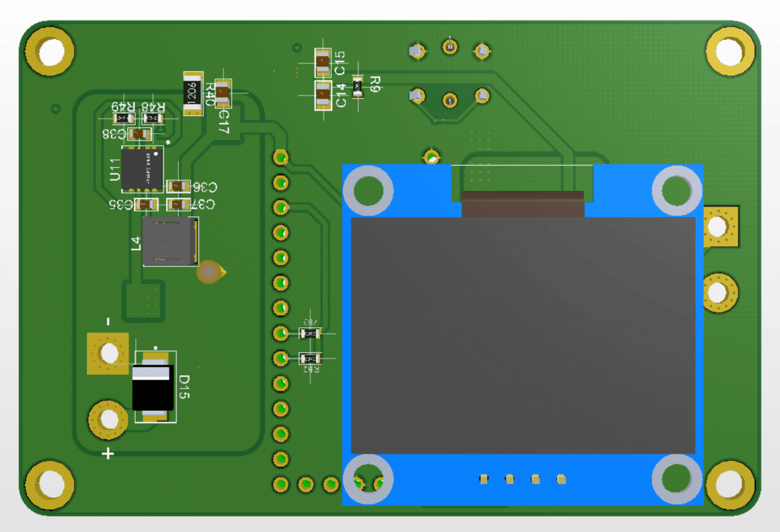780x532 pixels.
Task: Click the topmost pin of the vertical header
Action: click(x=281, y=158)
